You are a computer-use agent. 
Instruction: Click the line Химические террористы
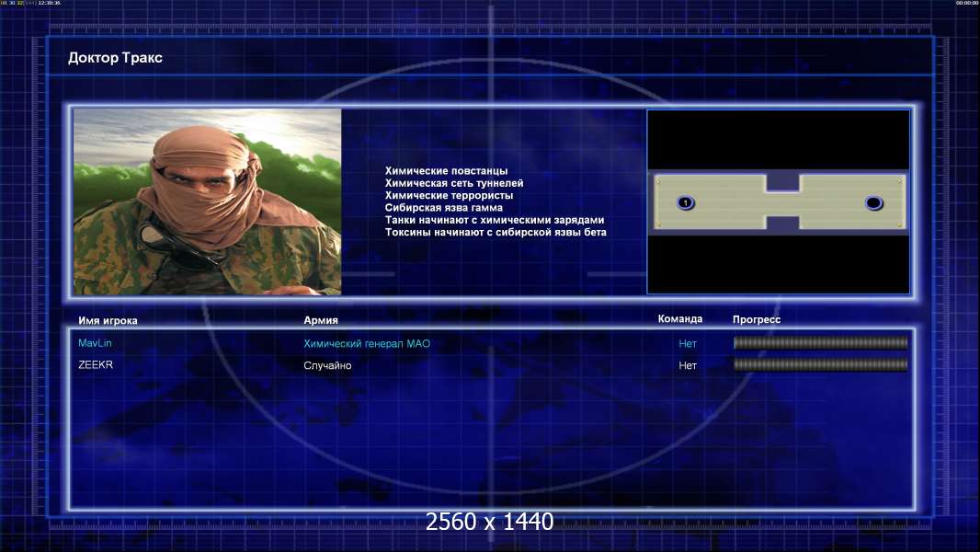pos(449,195)
